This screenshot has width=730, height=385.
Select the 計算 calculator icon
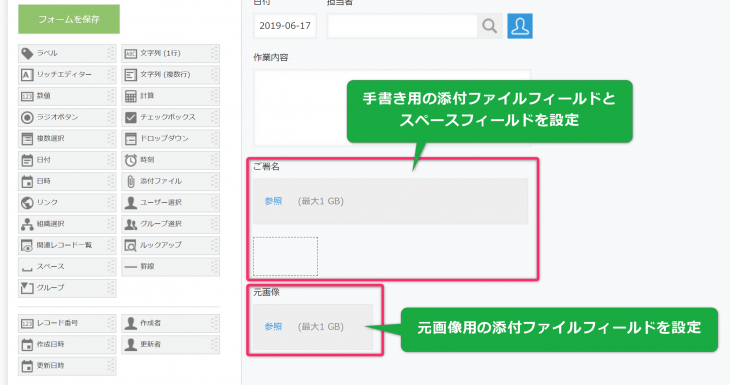[x=131, y=96]
